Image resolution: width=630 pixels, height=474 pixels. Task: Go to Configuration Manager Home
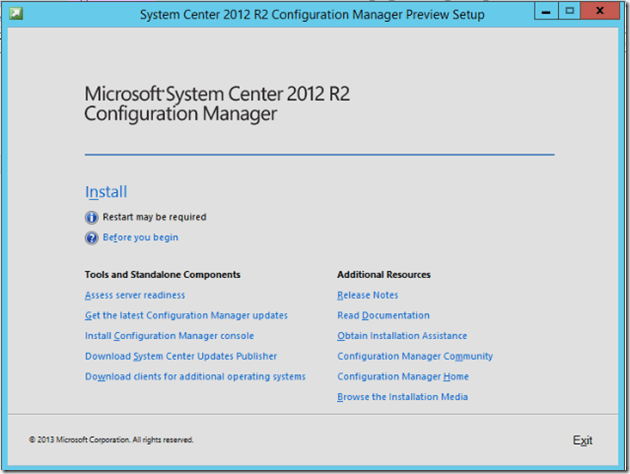402,377
